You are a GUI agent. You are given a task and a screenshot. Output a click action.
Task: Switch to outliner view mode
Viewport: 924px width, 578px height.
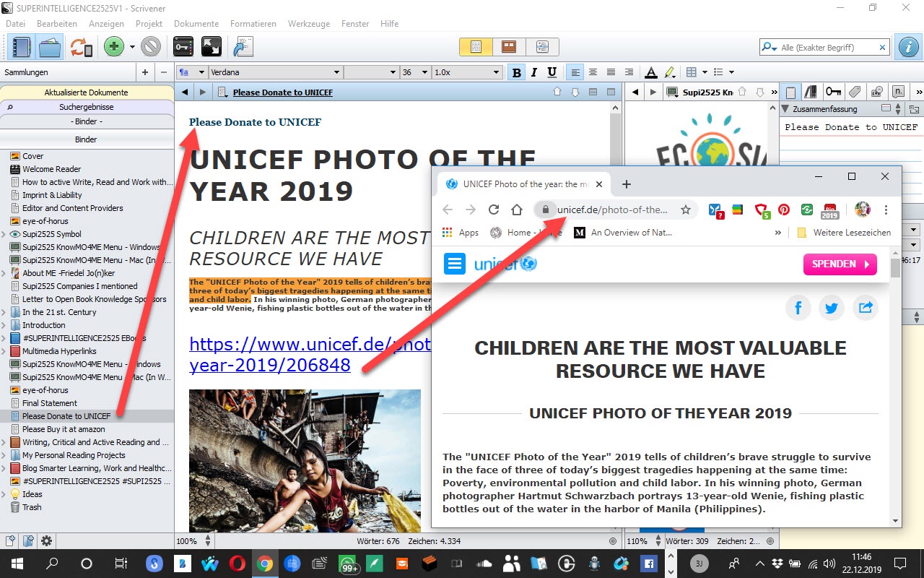click(x=541, y=47)
